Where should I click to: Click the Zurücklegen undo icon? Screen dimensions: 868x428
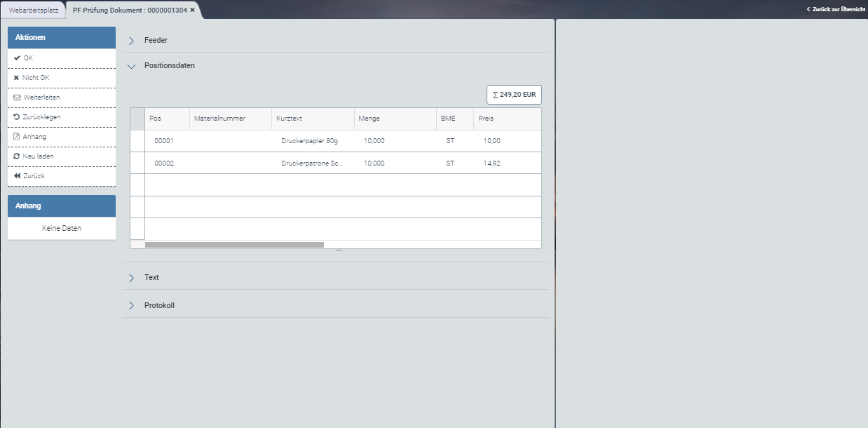coord(17,117)
